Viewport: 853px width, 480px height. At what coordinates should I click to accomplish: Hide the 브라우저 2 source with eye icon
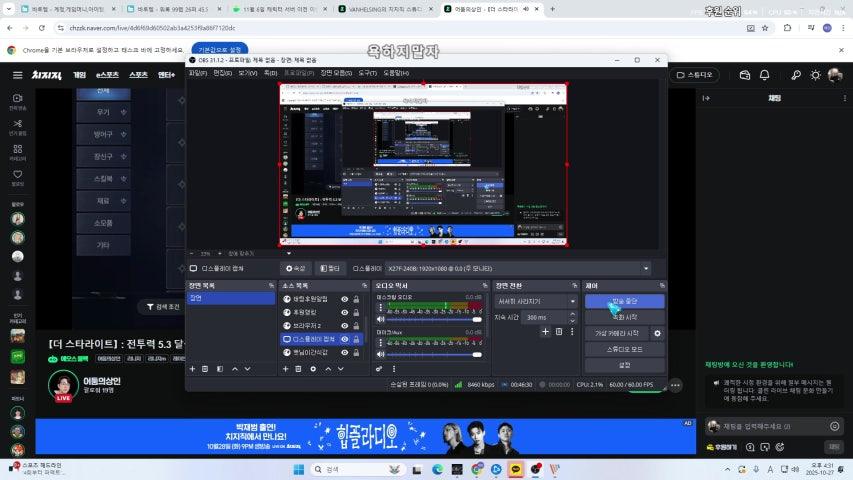click(345, 326)
